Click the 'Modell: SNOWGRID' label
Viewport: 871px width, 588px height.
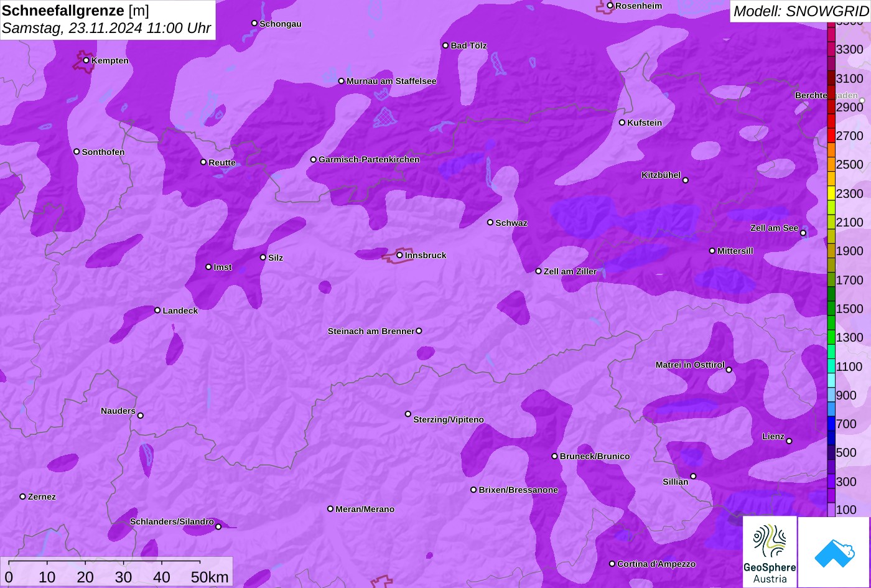[x=801, y=11]
